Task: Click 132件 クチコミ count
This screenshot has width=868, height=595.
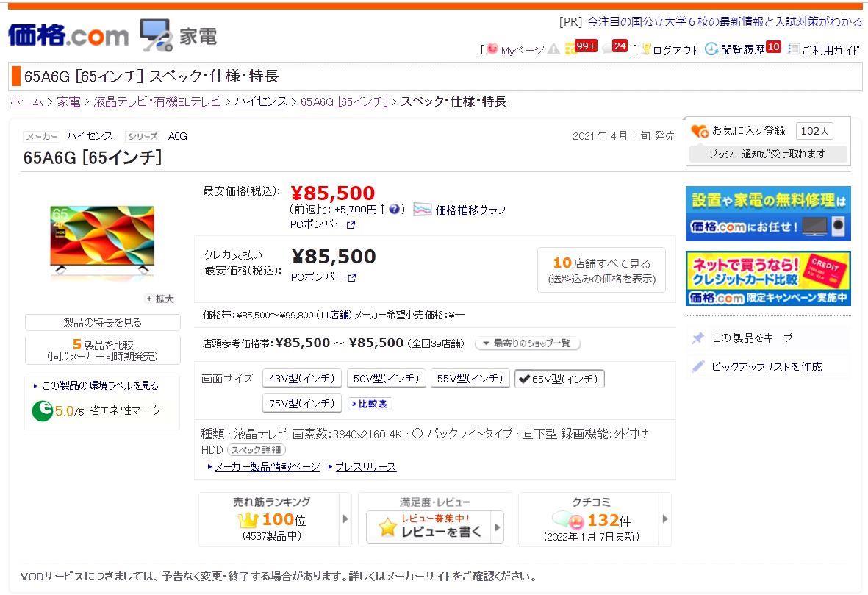Action: coord(609,521)
